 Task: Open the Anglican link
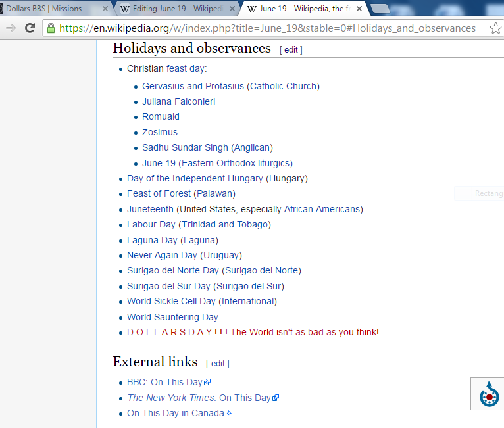tap(252, 147)
